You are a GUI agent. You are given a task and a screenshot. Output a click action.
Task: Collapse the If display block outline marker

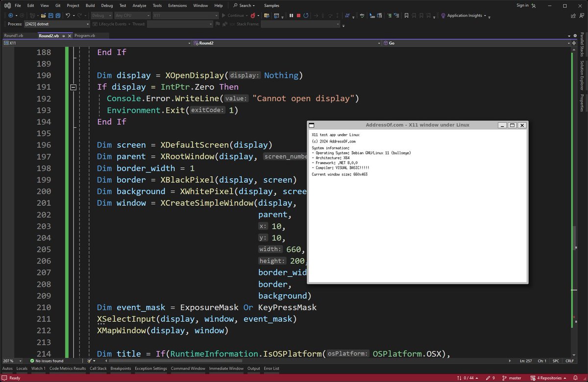click(73, 87)
